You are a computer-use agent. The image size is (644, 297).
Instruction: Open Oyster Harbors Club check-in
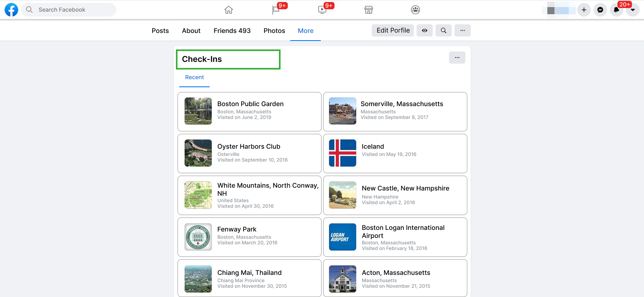point(250,154)
